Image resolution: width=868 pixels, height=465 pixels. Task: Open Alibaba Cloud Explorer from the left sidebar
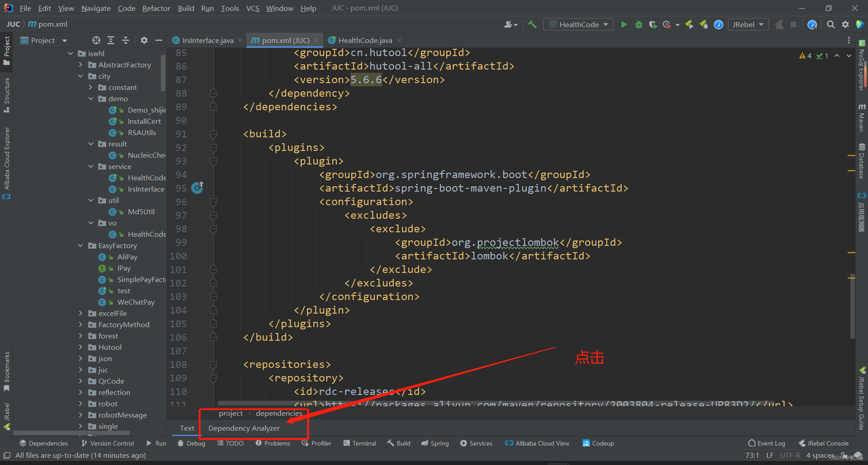[6, 163]
